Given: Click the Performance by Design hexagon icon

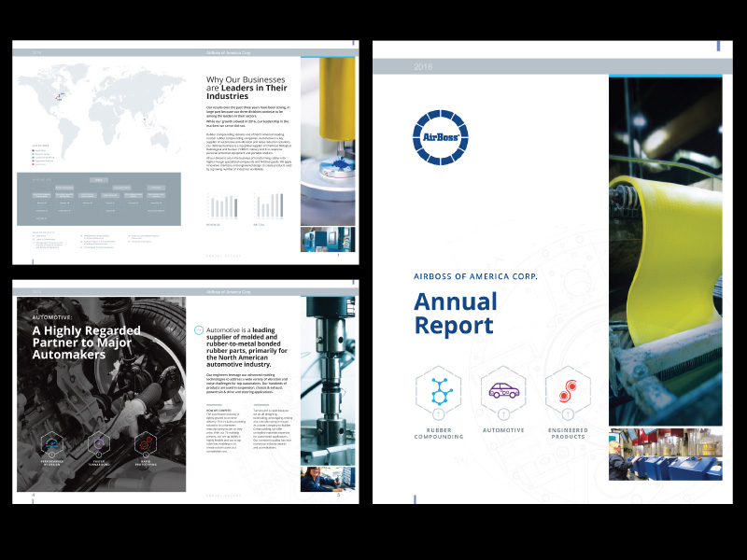Looking at the screenshot, I should 52,444.
